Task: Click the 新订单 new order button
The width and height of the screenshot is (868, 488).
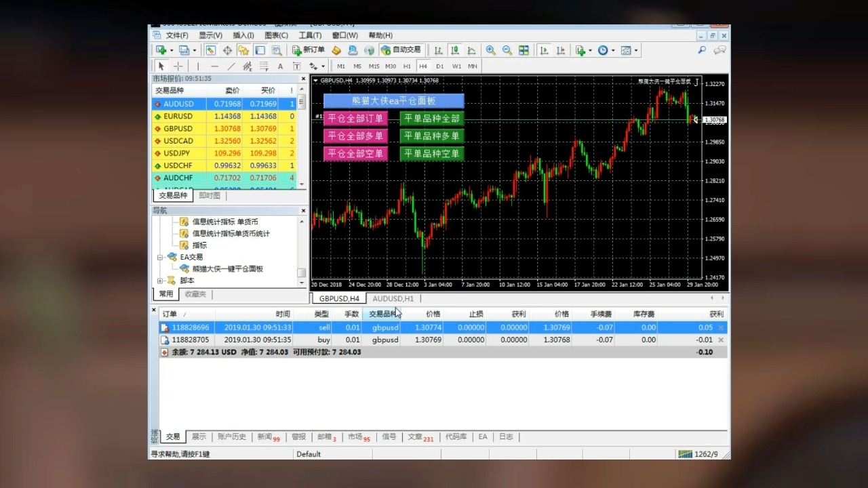Action: coord(309,50)
